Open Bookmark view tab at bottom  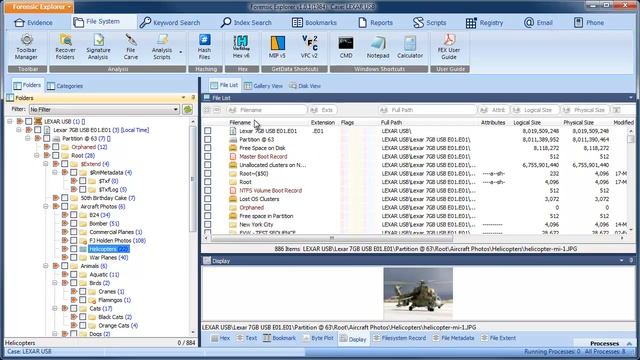(280, 338)
